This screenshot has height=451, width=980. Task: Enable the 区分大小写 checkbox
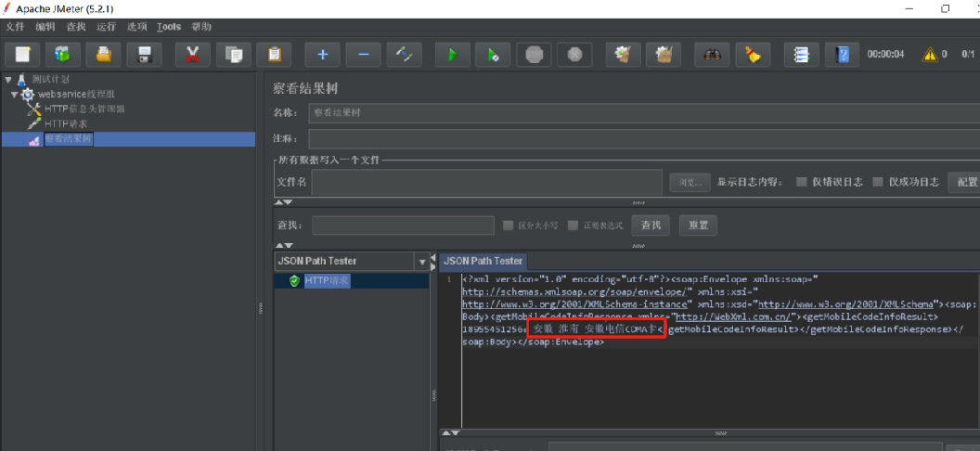509,225
